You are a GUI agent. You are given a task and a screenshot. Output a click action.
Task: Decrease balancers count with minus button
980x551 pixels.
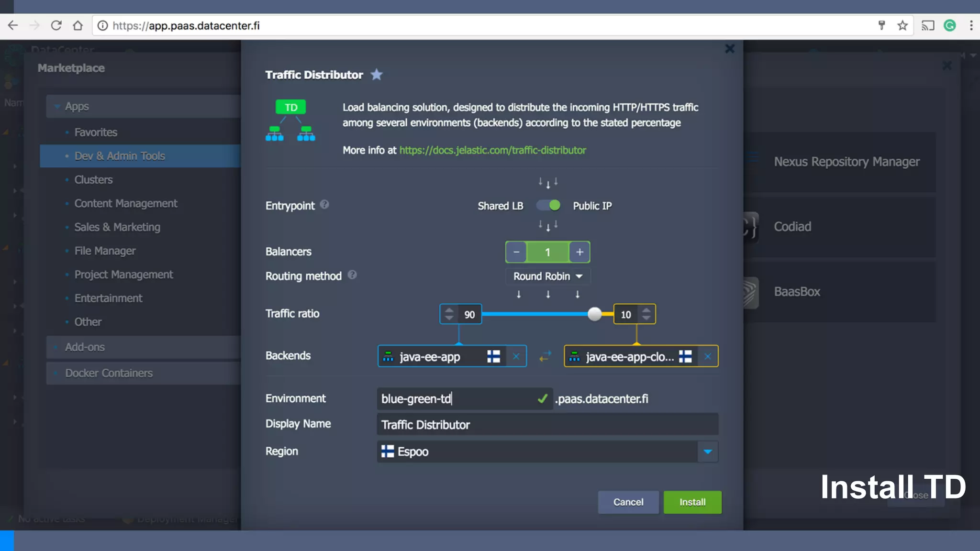pyautogui.click(x=516, y=252)
